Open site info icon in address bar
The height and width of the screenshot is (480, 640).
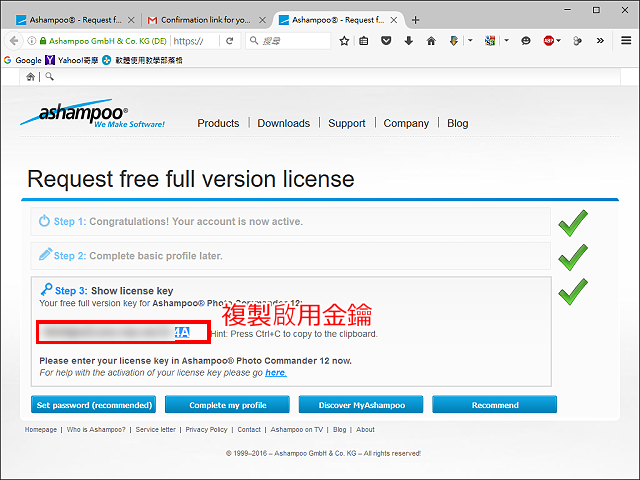[x=31, y=41]
